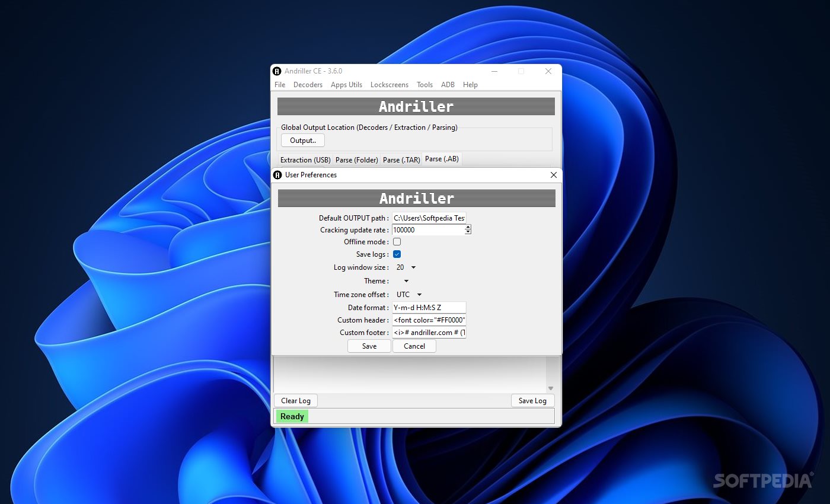Viewport: 830px width, 504px height.
Task: Click the Ready status label
Action: (292, 416)
